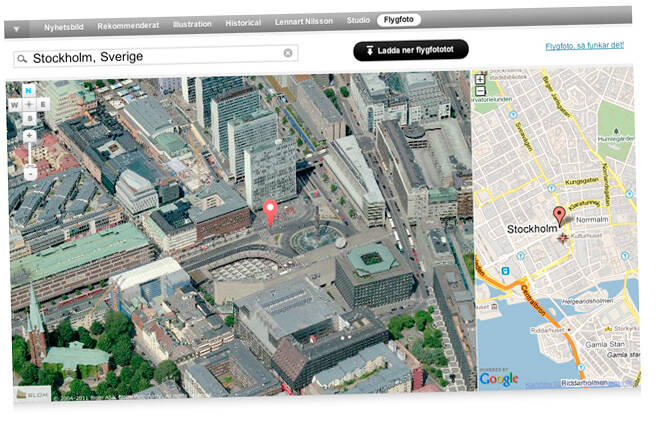Click the red Stockholm marker on map
This screenshot has width=660, height=422.
click(559, 215)
